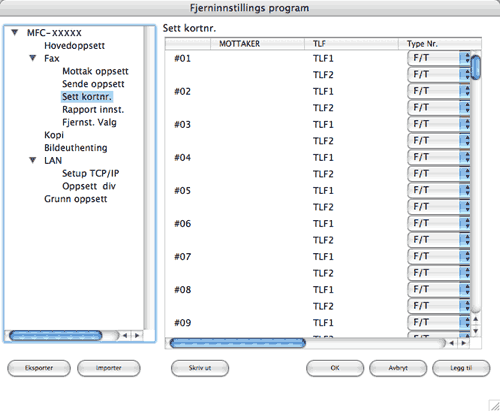Cancel with the Avbryt button

(398, 368)
